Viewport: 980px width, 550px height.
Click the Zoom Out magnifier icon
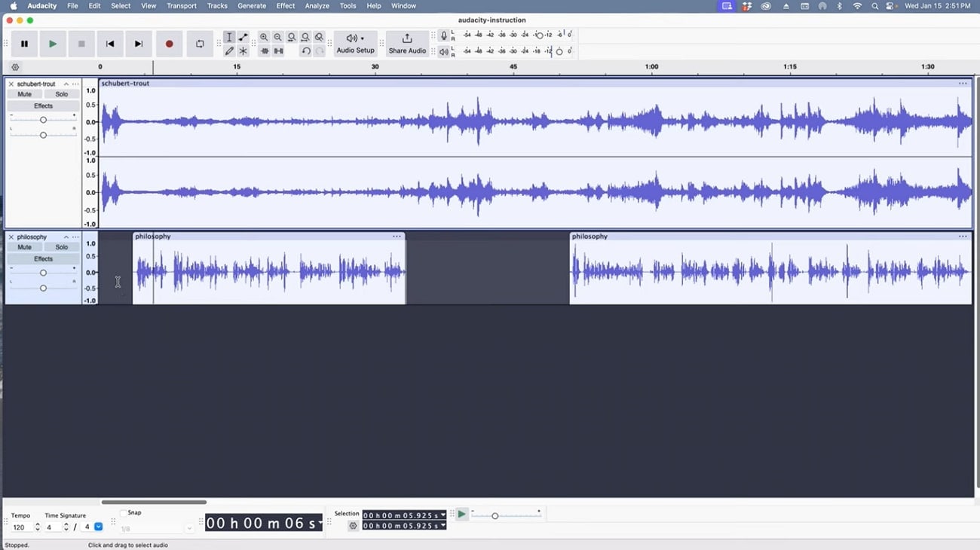tap(278, 37)
